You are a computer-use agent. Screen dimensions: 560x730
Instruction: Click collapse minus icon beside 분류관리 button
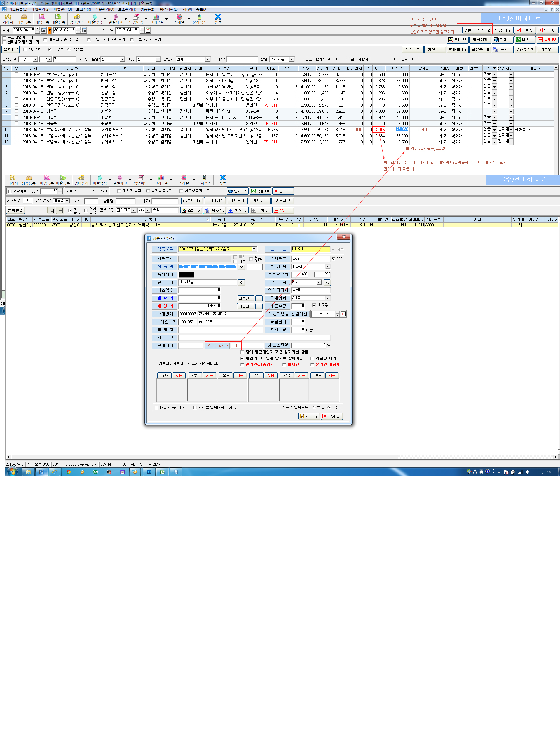point(60,211)
